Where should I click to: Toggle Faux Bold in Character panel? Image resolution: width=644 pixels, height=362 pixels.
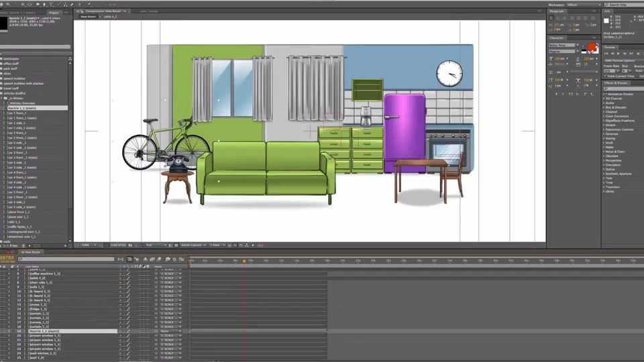point(557,94)
